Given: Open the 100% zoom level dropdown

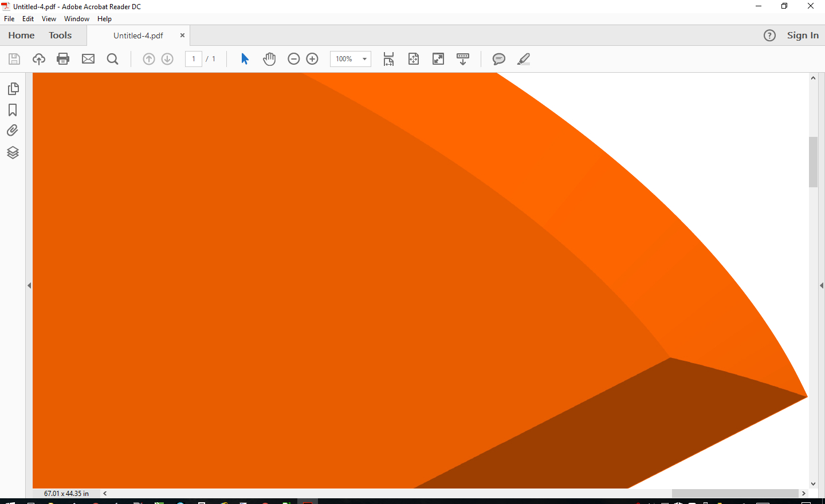Looking at the screenshot, I should [364, 59].
